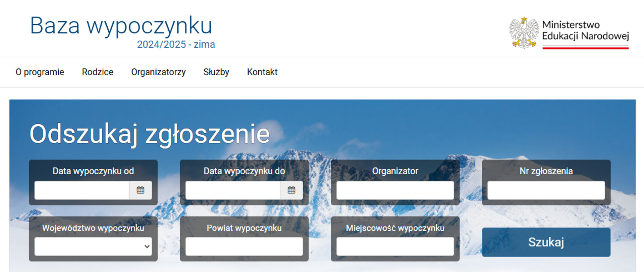The width and height of the screenshot is (644, 272).
Task: Click the Szukaj search button
Action: (x=546, y=242)
